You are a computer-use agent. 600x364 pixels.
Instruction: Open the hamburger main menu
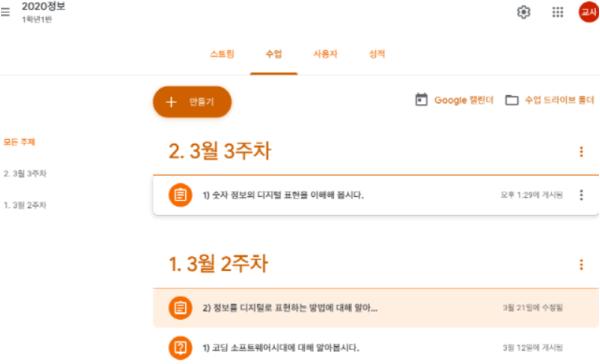click(5, 12)
